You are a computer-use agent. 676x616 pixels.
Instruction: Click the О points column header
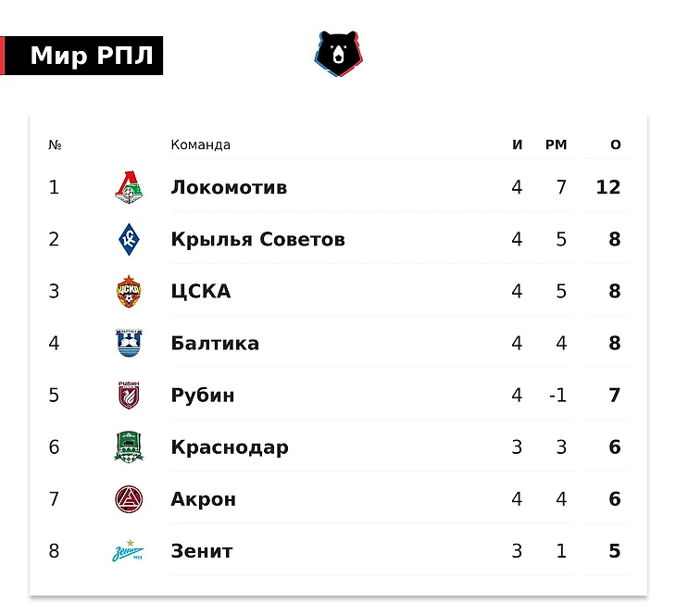[x=616, y=145]
